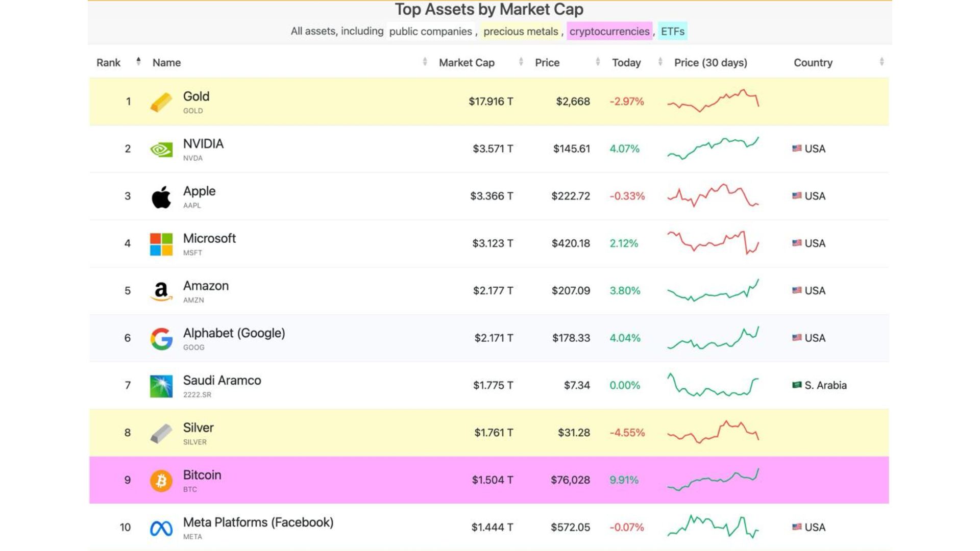
Task: Click the Meta infinity logo
Action: point(161,527)
